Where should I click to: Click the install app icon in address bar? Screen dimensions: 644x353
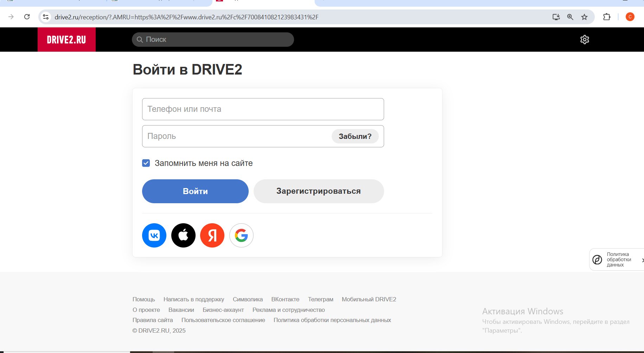556,17
